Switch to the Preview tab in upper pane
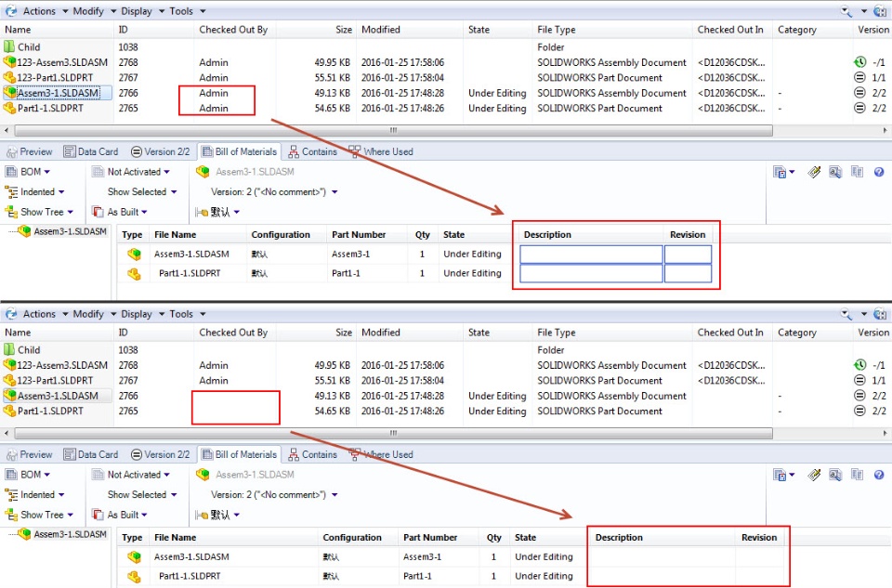 tap(30, 151)
